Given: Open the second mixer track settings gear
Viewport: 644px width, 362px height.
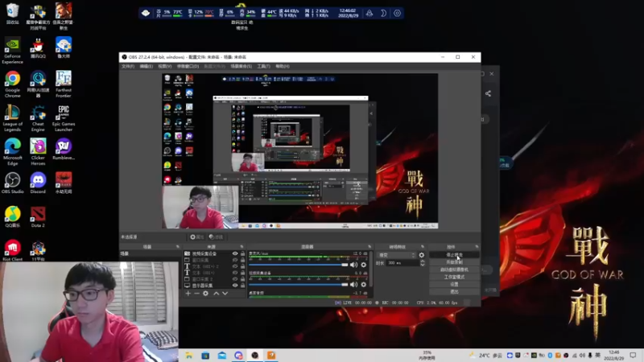Looking at the screenshot, I should pos(364,285).
